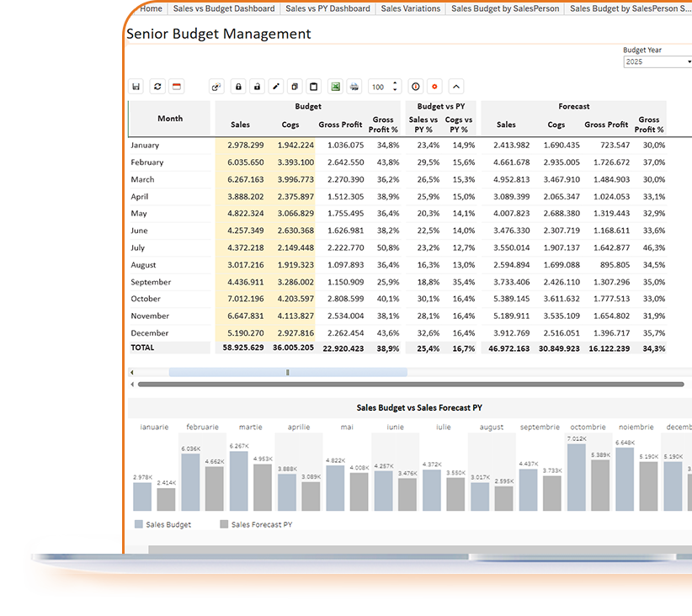Viewport: 692px width, 616px height.
Task: Select the Edit pencil tool
Action: [275, 87]
